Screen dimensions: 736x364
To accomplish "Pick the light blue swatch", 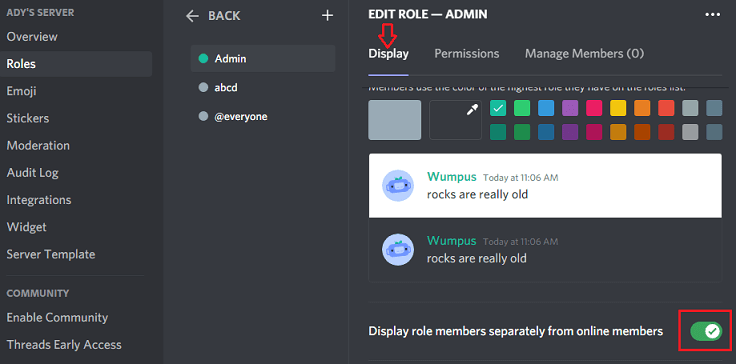I will pyautogui.click(x=546, y=108).
